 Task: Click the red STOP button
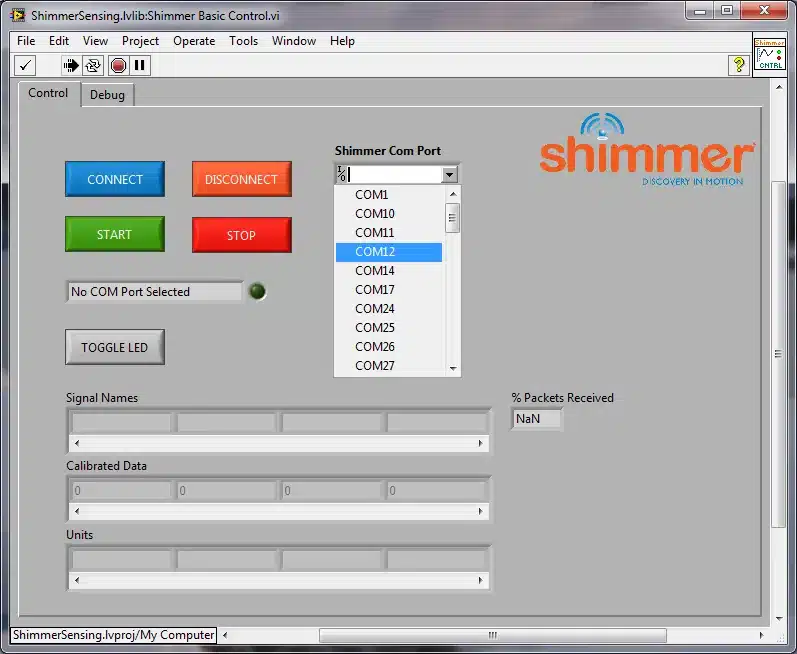click(x=241, y=235)
